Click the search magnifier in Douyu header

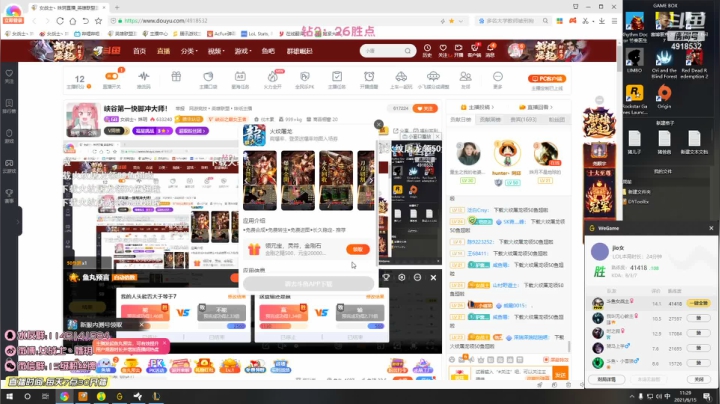pyautogui.click(x=408, y=50)
